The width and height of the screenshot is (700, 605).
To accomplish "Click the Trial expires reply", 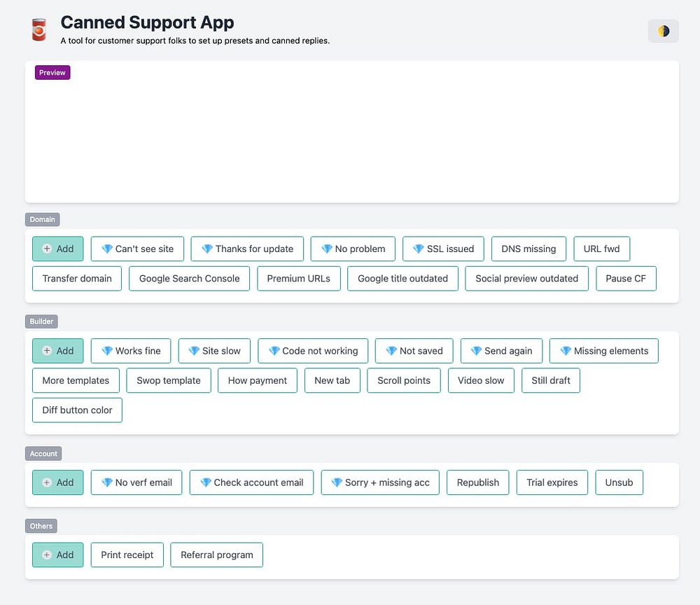I will click(552, 482).
